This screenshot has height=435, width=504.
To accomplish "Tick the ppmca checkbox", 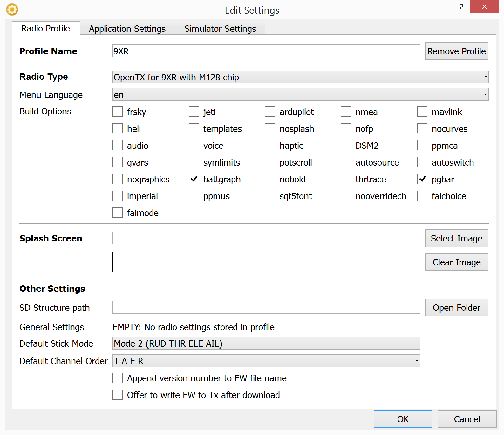I will [422, 145].
